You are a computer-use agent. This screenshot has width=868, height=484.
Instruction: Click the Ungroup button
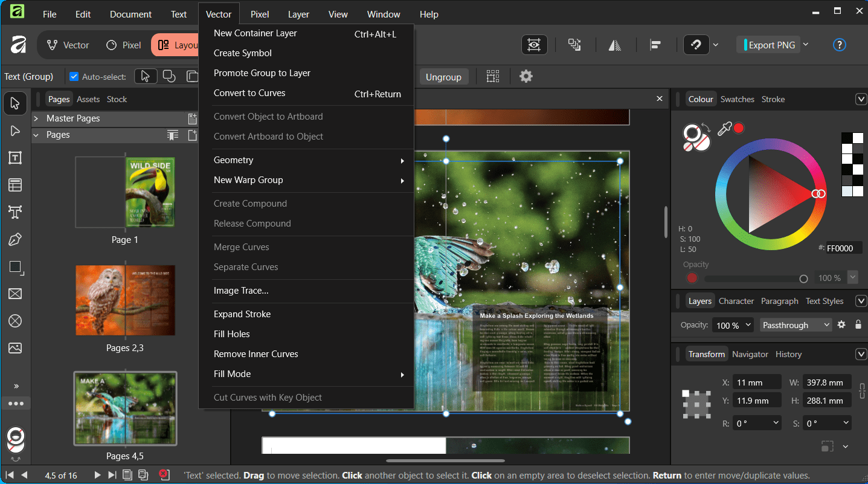point(443,77)
